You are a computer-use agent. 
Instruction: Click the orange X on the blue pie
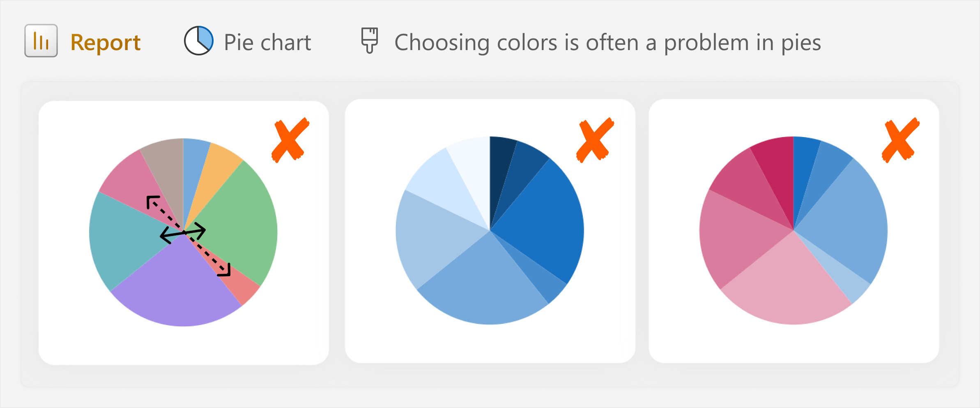[x=595, y=140]
